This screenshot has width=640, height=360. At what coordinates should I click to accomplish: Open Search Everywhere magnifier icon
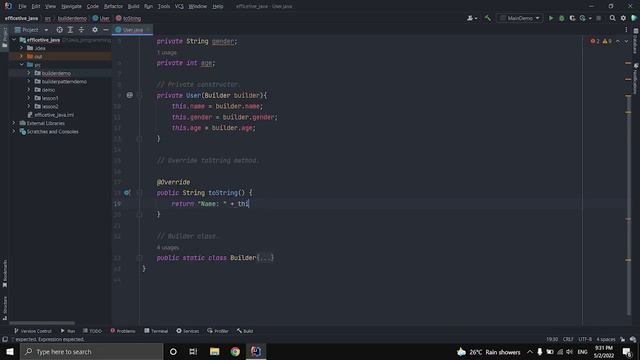point(613,18)
